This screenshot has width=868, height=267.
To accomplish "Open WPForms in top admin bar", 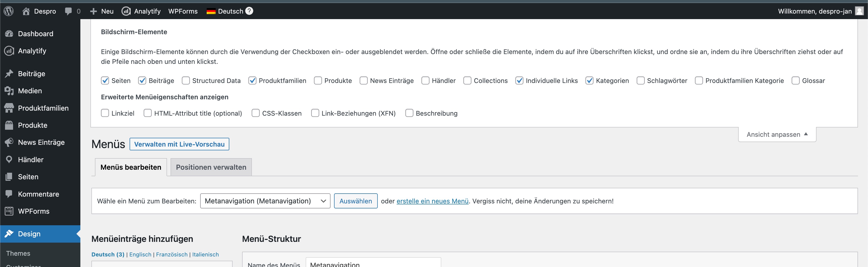I will [183, 11].
